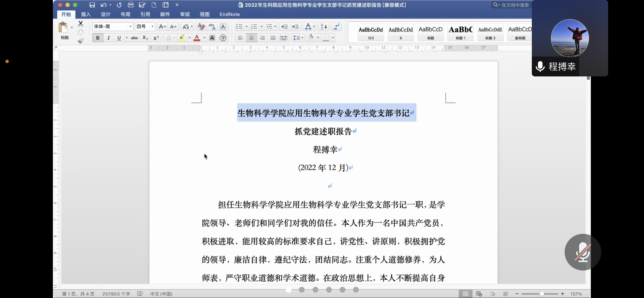
Task: Click the Format Painter brush icon
Action: coord(81,41)
